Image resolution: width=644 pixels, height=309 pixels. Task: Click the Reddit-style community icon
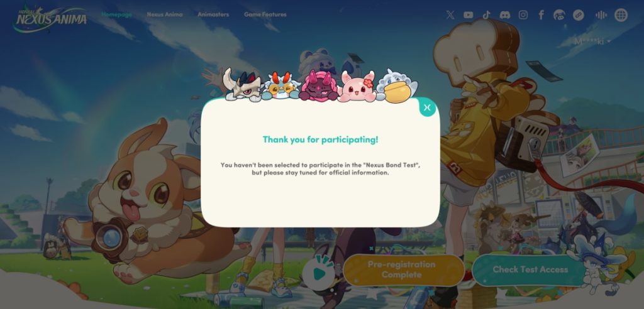(559, 15)
